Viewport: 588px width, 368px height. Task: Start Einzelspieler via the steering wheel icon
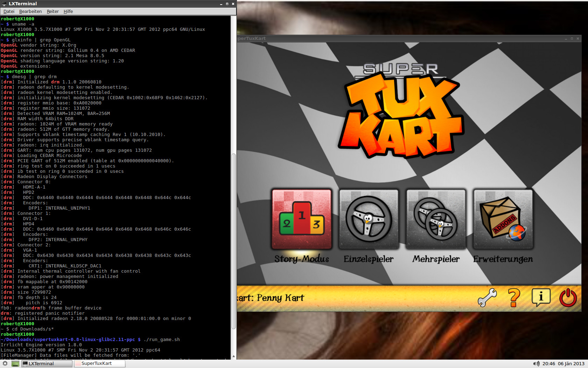pos(369,219)
